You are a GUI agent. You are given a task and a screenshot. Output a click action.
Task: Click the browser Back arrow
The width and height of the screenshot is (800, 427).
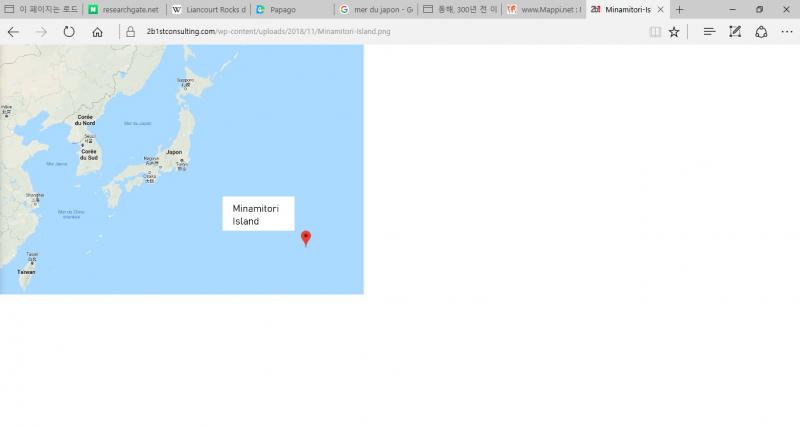point(13,31)
